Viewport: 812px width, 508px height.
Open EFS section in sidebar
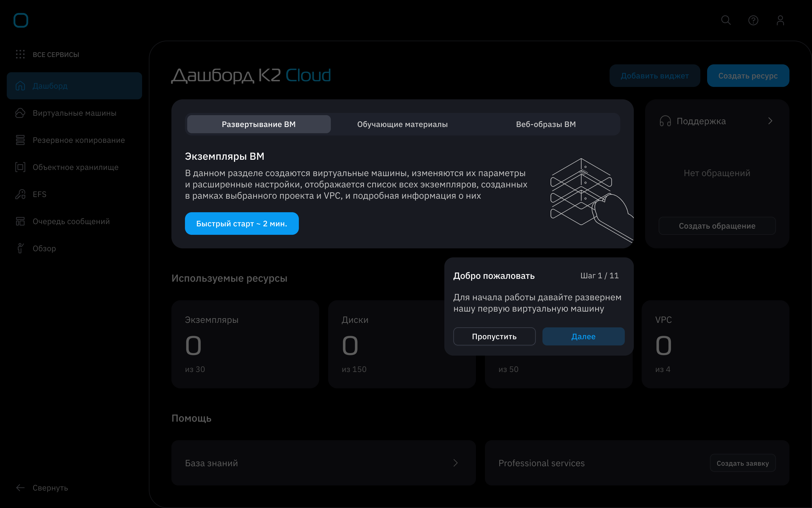click(74, 194)
